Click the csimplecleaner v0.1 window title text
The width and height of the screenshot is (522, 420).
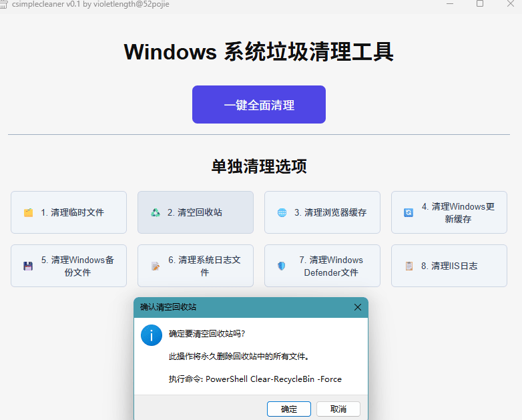click(x=91, y=4)
